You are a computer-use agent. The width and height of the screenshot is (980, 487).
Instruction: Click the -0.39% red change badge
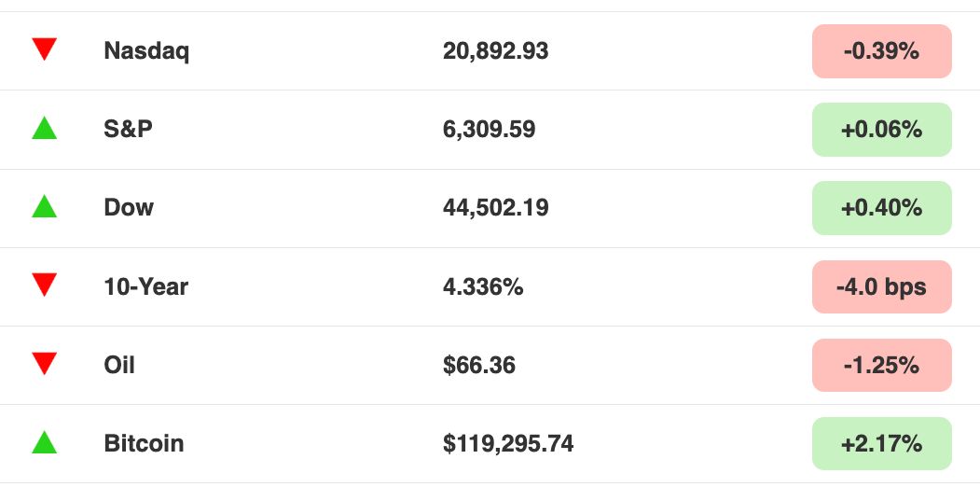(882, 51)
